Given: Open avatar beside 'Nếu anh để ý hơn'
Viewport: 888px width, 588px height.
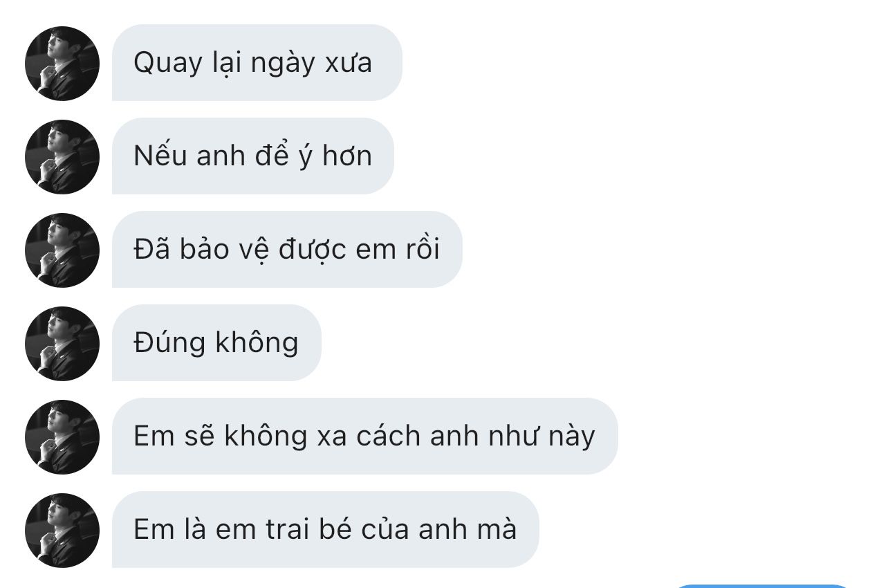Looking at the screenshot, I should (62, 157).
